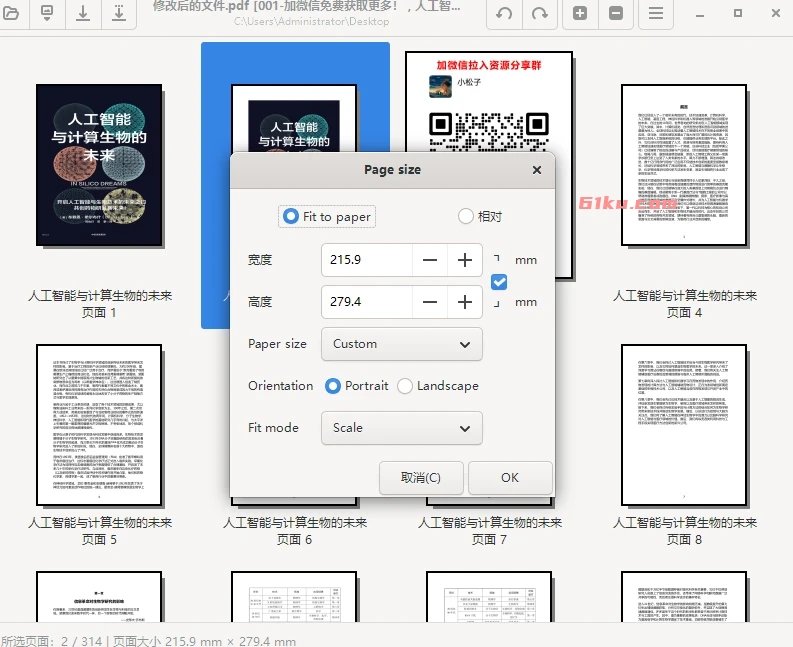Screen dimensions: 793x647
Task: Close the Page size dialog
Action: pos(537,170)
